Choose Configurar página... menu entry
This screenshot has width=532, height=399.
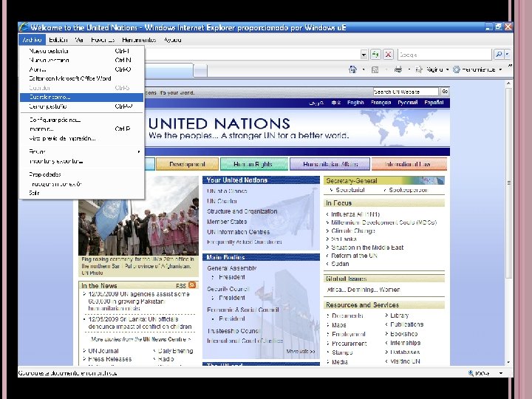[x=81, y=120]
